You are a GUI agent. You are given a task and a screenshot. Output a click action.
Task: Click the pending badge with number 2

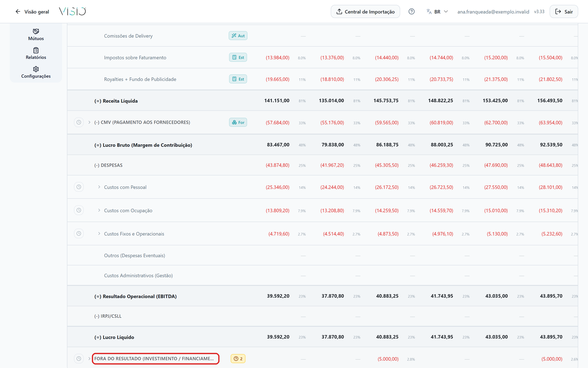tap(238, 358)
